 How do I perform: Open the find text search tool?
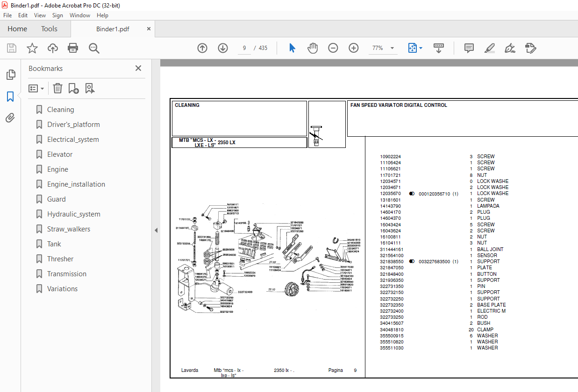pos(94,48)
